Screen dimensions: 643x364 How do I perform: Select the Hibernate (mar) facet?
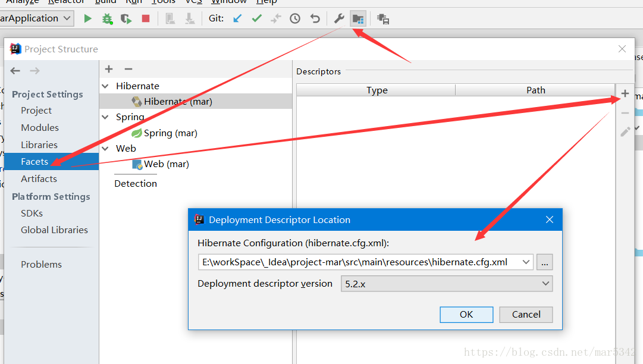pyautogui.click(x=196, y=101)
